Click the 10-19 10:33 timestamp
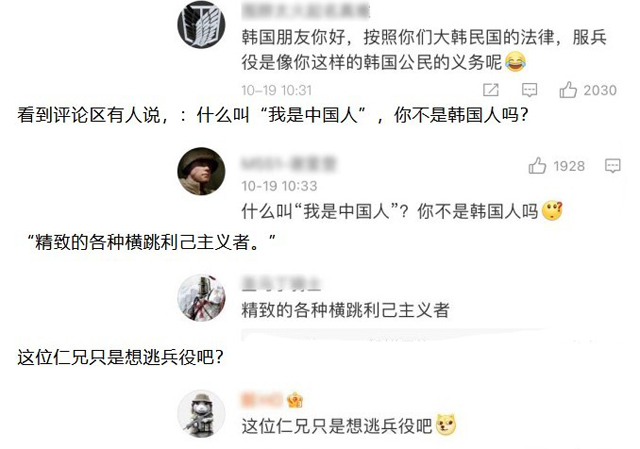This screenshot has width=640, height=449. coord(279,186)
